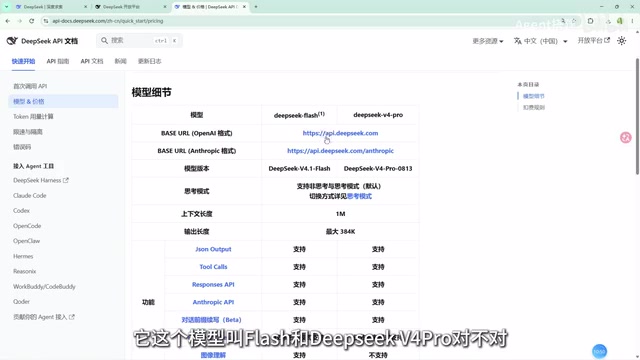Close the active 模型 & 价格 tab
Image resolution: width=640 pixels, height=360 pixels.
pyautogui.click(x=244, y=7)
